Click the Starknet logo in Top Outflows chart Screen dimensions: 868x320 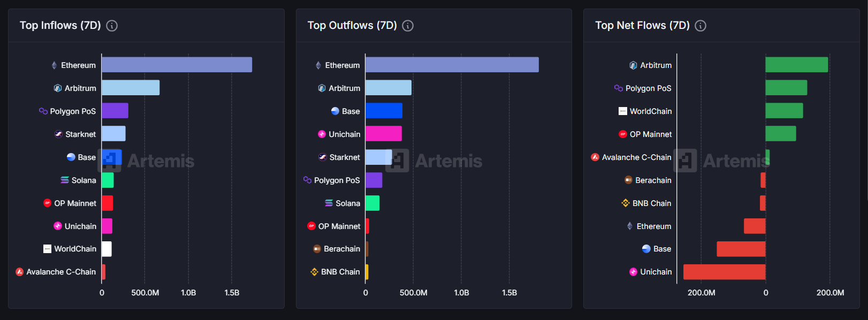click(323, 157)
